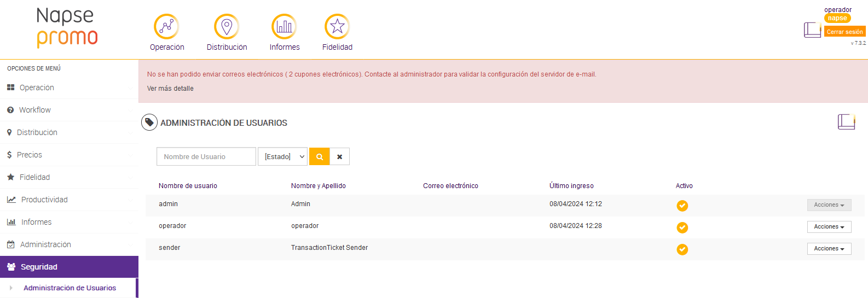
Task: Click the bar chart icon next to Informes in the sidebar
Action: tap(11, 222)
